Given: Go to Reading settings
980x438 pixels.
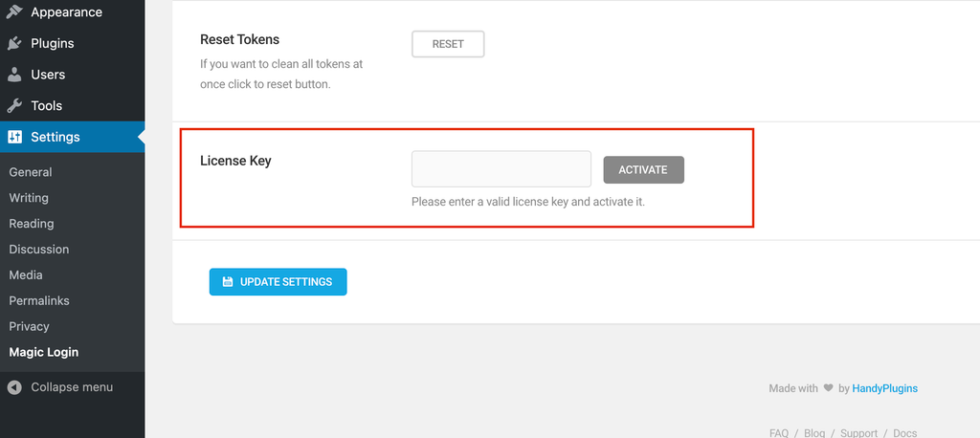Looking at the screenshot, I should coord(32,223).
